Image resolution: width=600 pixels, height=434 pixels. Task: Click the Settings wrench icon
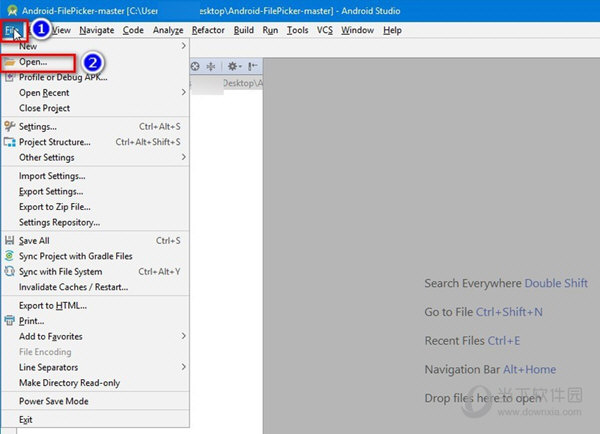pos(10,126)
